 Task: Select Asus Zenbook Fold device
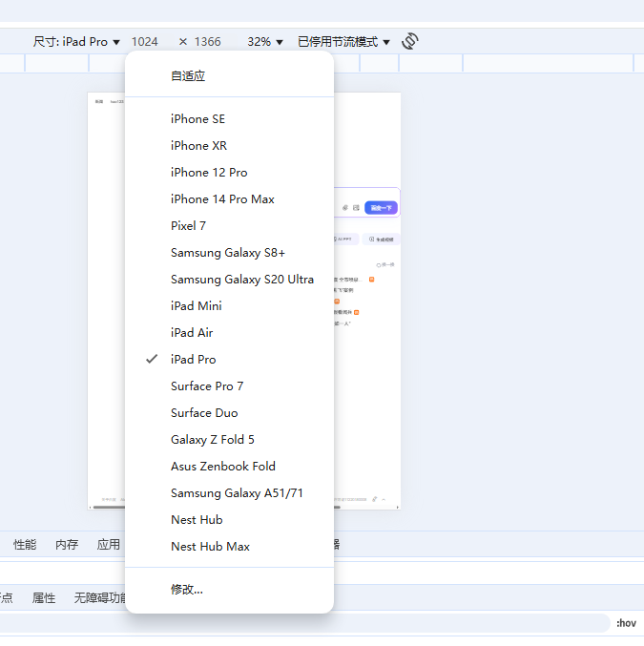[230, 467]
